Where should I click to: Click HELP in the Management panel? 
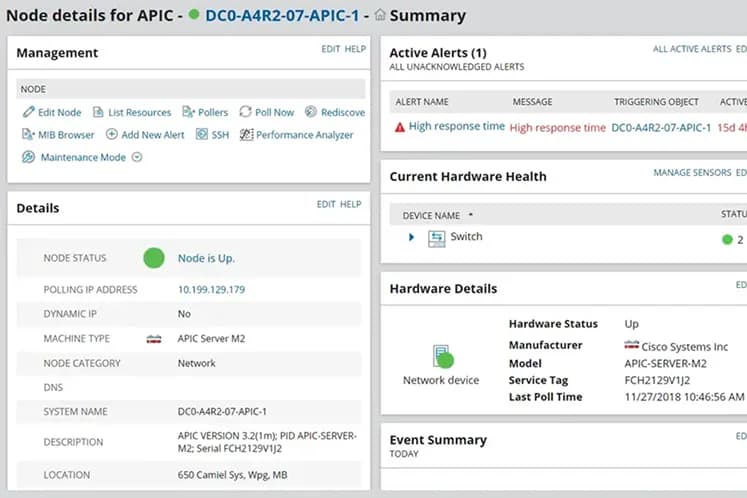tap(355, 49)
